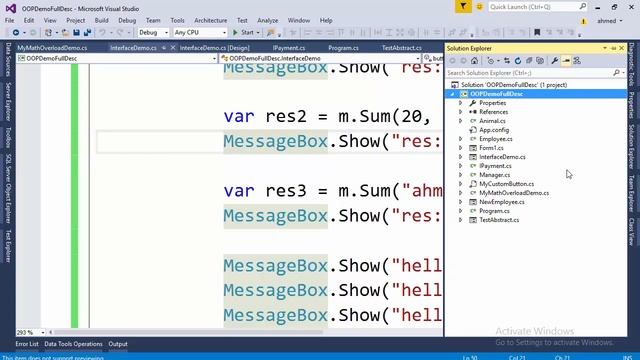
Task: Open the Server Explorer side tab
Action: tap(8, 102)
